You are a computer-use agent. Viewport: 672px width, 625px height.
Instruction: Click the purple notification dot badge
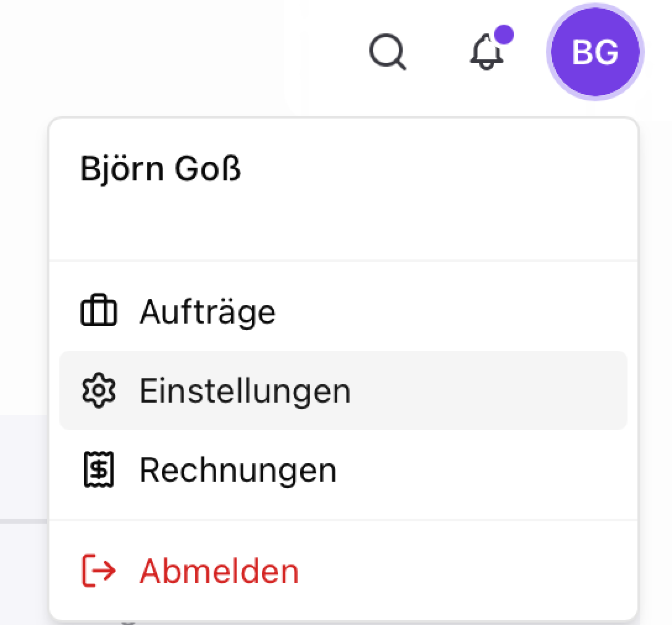click(503, 35)
